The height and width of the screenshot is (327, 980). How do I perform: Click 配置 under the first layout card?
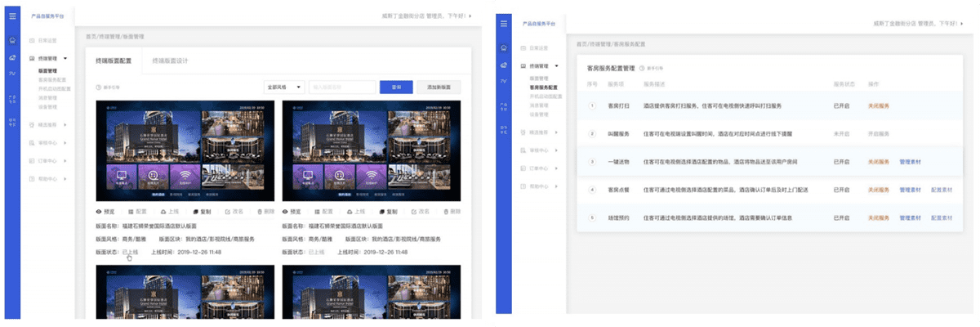tap(137, 211)
